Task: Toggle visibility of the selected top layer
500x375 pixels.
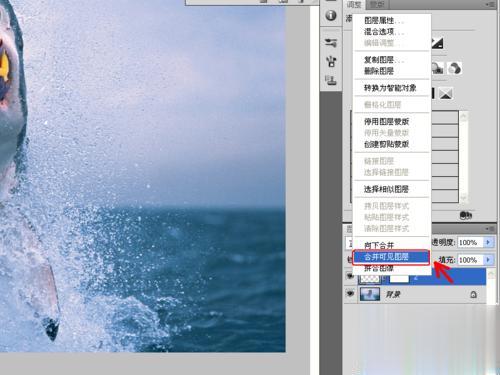Action: (350, 276)
